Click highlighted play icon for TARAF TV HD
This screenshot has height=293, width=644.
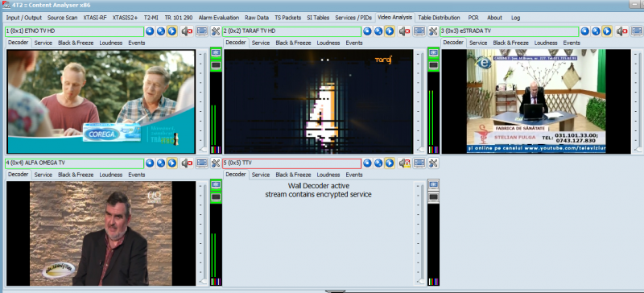pyautogui.click(x=390, y=31)
